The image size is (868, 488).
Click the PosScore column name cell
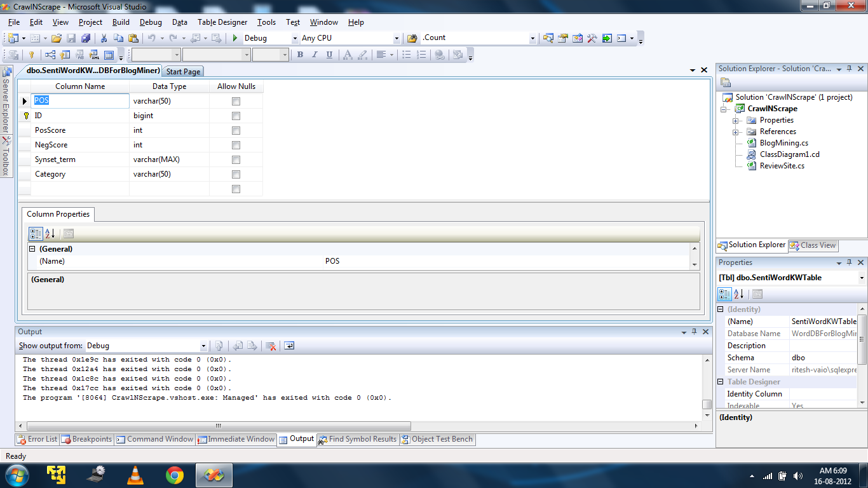(80, 130)
